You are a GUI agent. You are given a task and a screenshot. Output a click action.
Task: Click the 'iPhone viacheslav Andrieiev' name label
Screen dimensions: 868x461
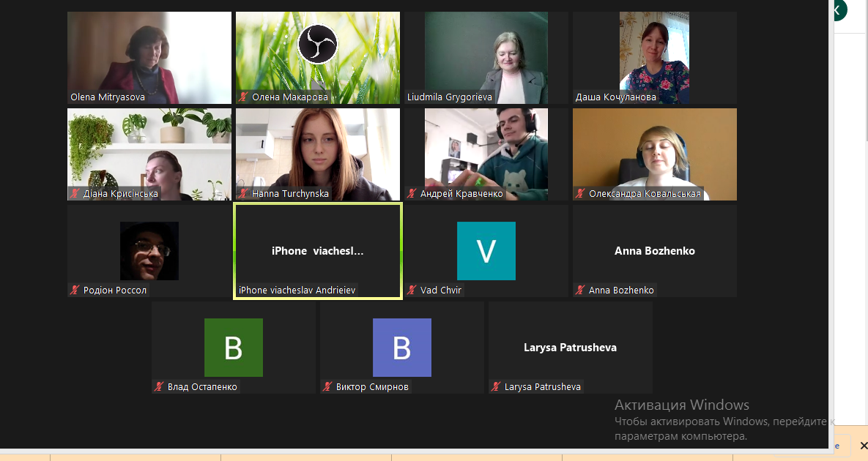click(297, 291)
